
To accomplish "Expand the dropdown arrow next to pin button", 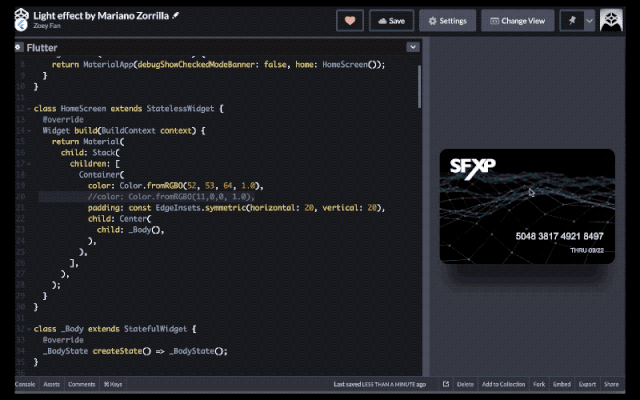I will pos(589,20).
